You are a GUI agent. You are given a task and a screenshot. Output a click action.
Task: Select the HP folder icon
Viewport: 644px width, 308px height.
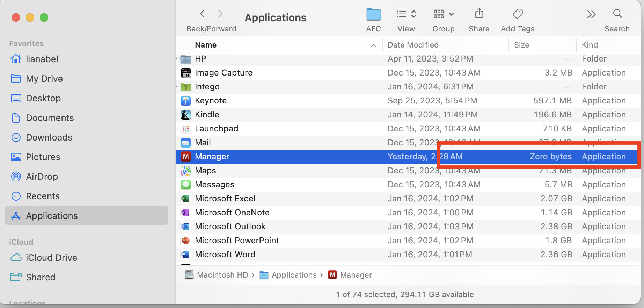(x=186, y=59)
